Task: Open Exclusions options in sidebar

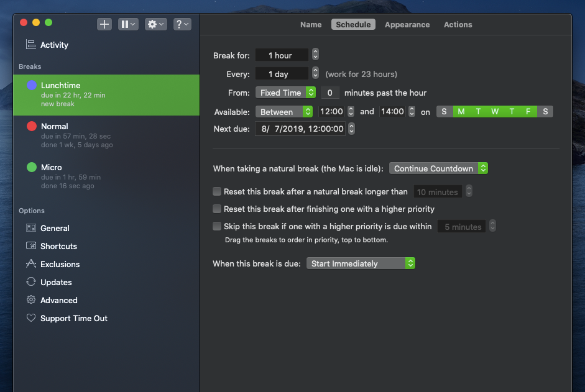Action: pos(60,264)
